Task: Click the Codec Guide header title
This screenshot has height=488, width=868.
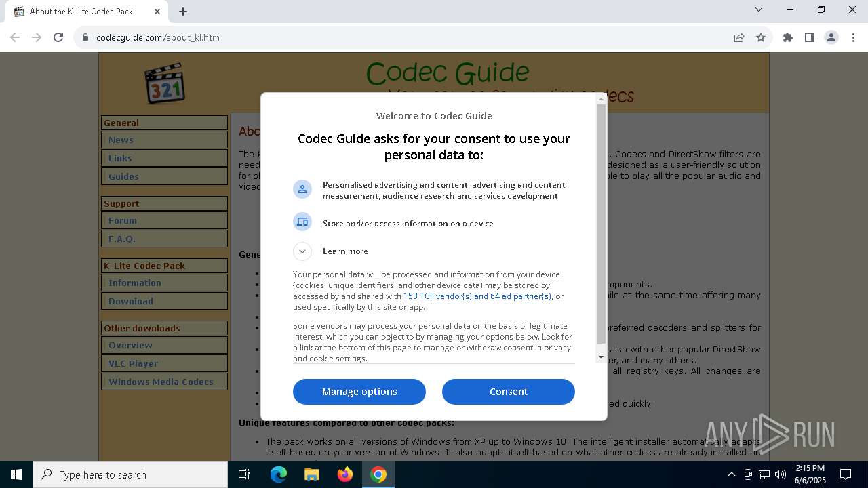Action: (x=448, y=73)
